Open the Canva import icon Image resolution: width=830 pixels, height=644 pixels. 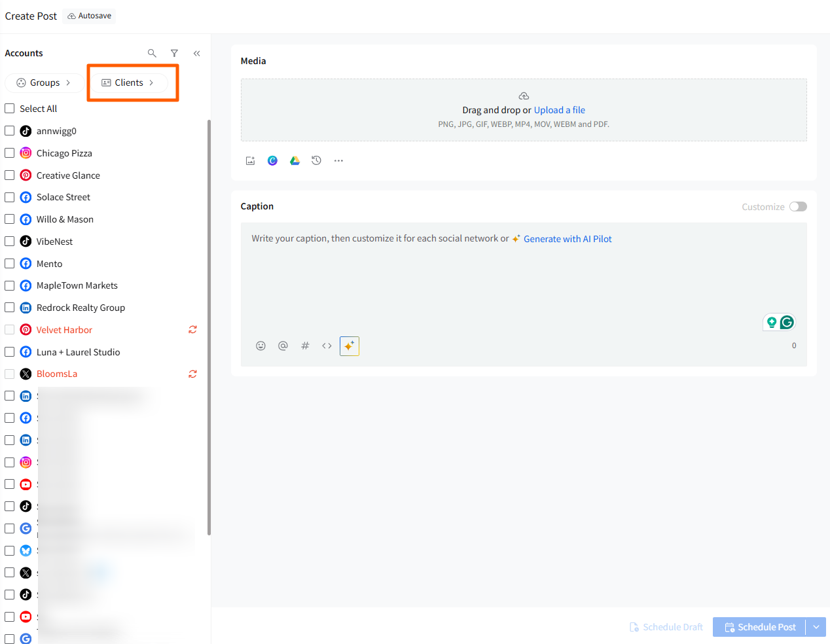pyautogui.click(x=272, y=160)
